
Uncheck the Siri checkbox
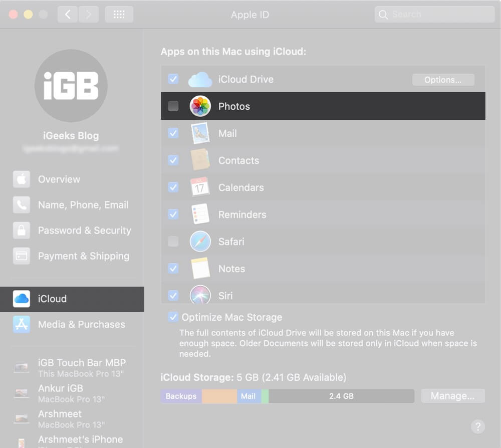[173, 295]
